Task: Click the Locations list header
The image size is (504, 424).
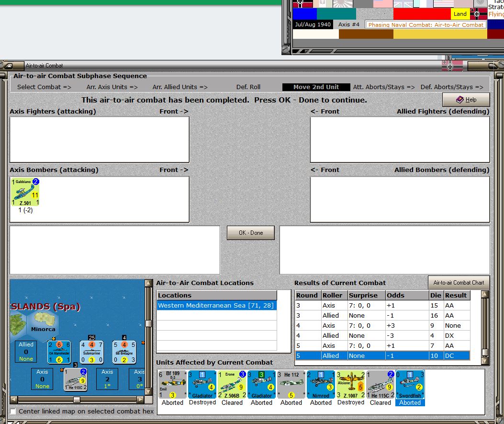Action: [x=217, y=295]
